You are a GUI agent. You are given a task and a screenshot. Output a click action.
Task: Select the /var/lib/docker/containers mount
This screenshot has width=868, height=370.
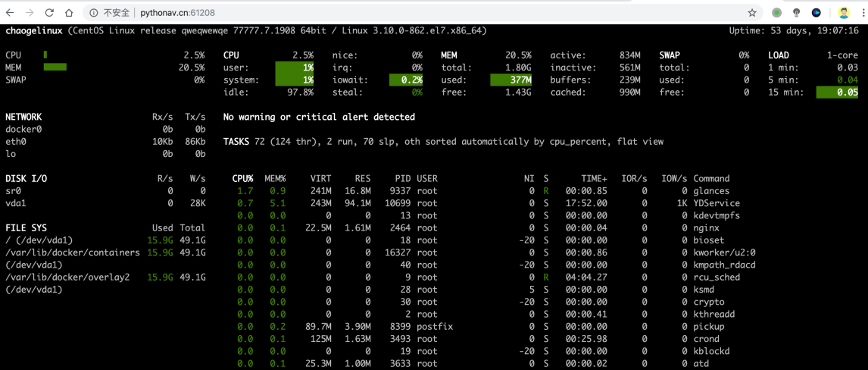pos(73,252)
